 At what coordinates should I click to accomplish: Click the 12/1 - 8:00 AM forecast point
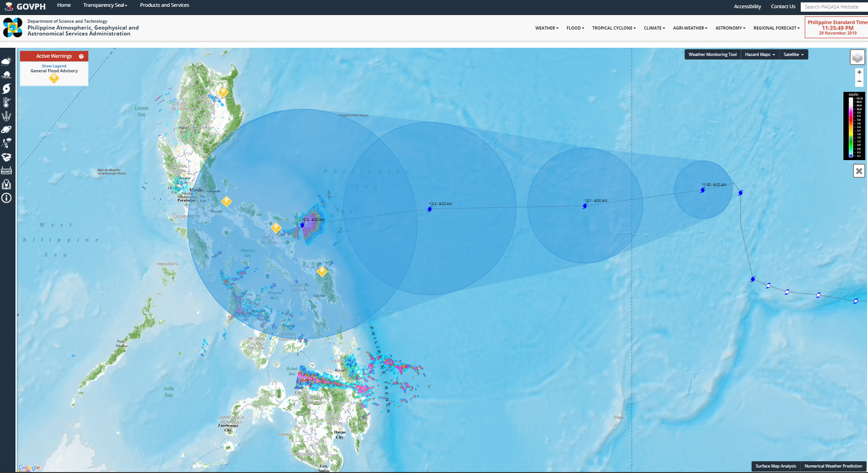click(585, 206)
